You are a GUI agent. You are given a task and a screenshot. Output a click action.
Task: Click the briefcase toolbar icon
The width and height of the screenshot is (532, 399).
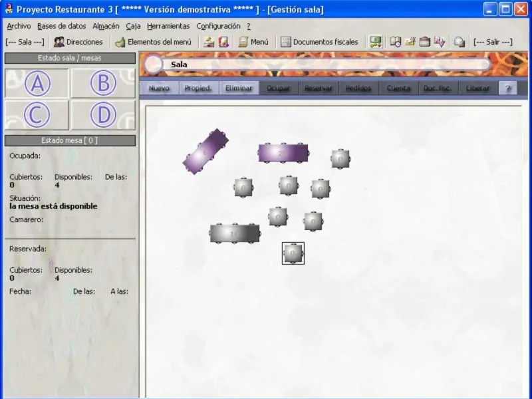pyautogui.click(x=425, y=42)
